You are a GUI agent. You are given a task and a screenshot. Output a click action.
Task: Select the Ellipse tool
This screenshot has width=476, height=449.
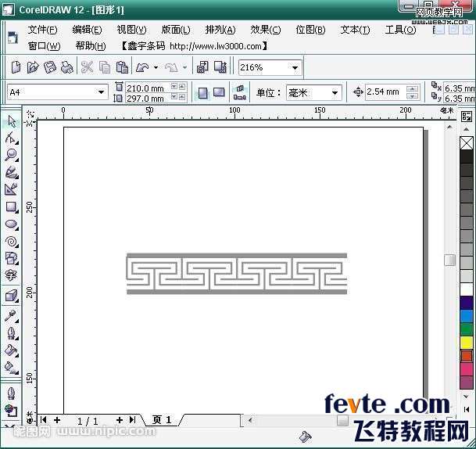[12, 224]
